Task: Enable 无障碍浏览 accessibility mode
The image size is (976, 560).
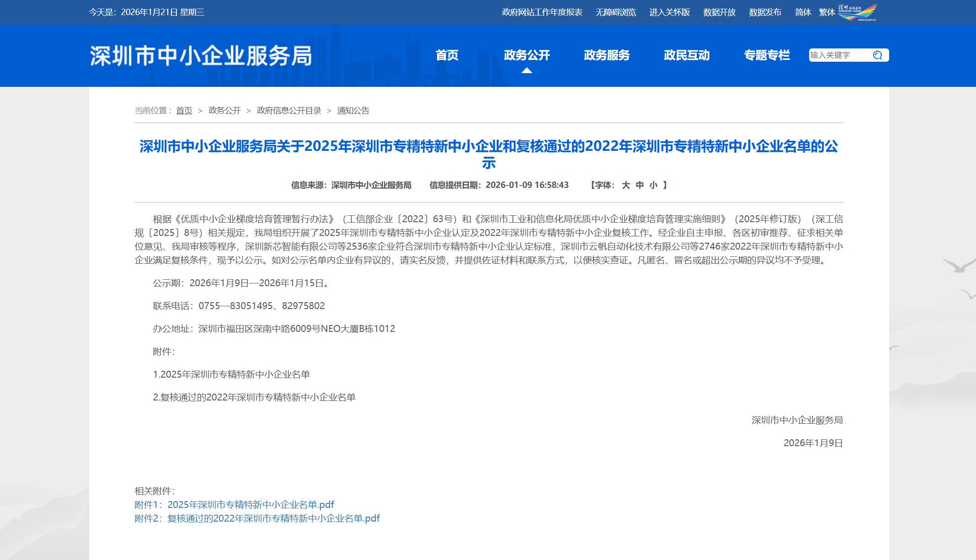Action: tap(615, 12)
